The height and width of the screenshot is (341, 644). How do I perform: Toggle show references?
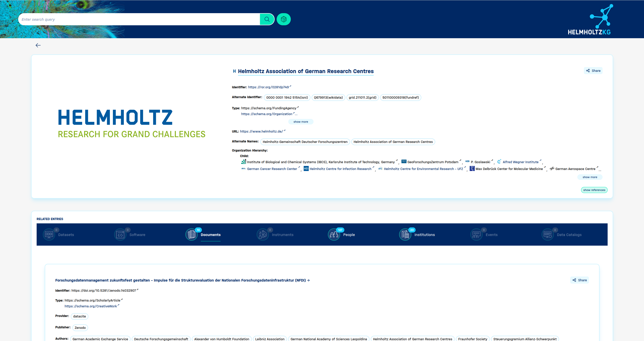pyautogui.click(x=594, y=190)
